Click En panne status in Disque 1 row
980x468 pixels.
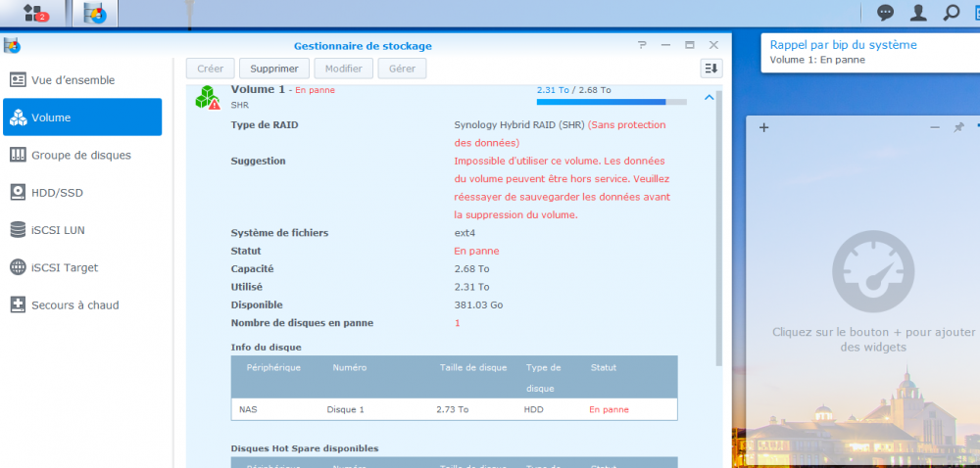(609, 410)
